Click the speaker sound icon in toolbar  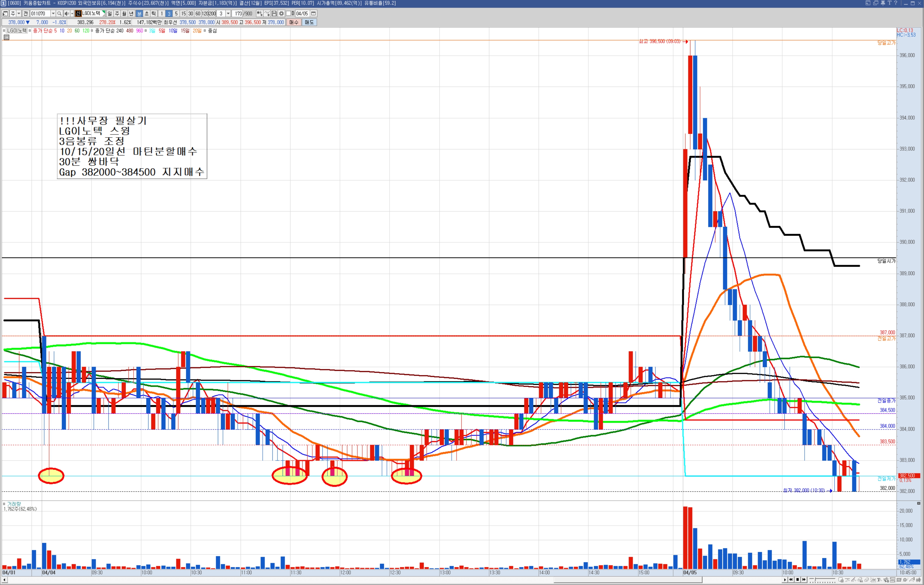66,13
